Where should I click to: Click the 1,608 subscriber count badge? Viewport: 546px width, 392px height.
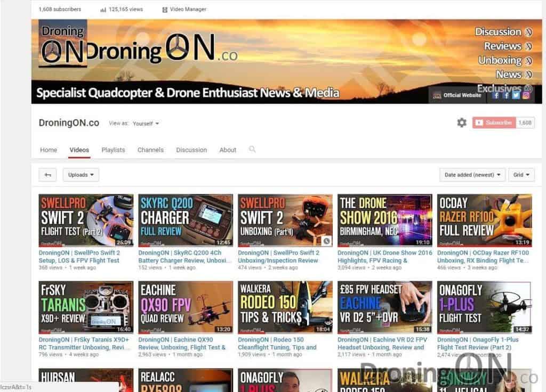[x=525, y=123]
